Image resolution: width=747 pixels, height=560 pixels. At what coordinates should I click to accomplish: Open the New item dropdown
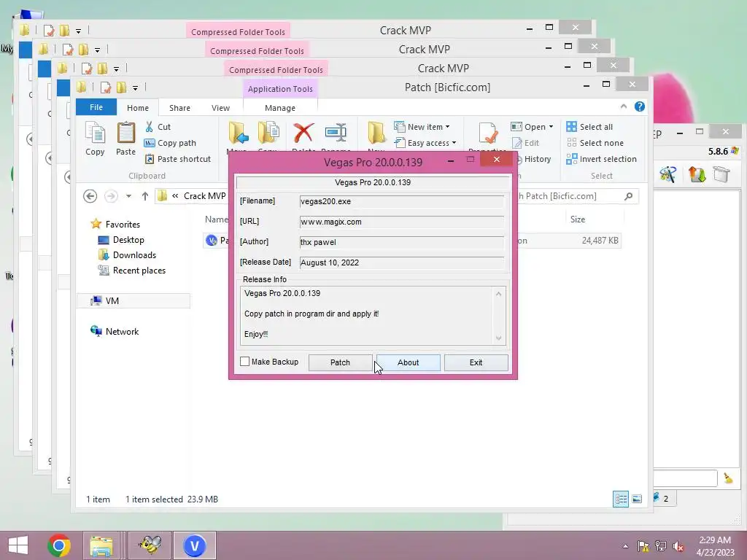(422, 127)
